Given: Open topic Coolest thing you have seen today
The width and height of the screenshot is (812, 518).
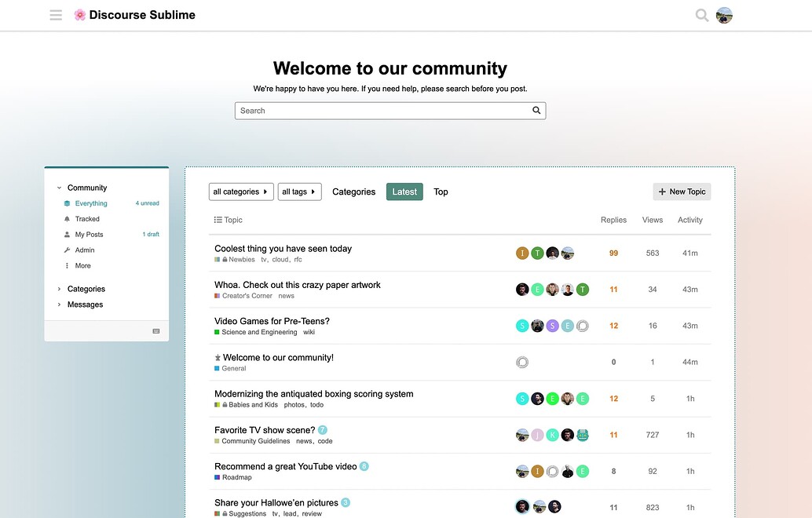Looking at the screenshot, I should 283,249.
